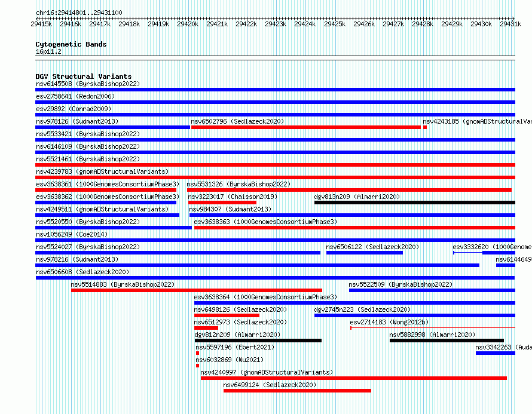This screenshot has width=532, height=414.
Task: Select the dgv2745n223 (Sedlazeck2020) label
Action: click(x=362, y=309)
